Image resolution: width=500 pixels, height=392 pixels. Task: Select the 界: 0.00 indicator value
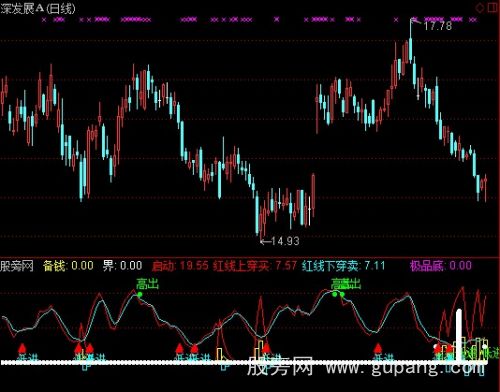(x=123, y=266)
